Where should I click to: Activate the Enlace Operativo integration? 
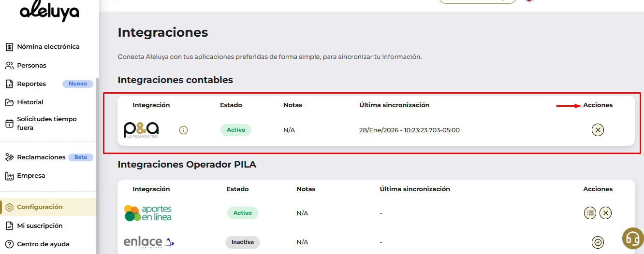point(598,242)
